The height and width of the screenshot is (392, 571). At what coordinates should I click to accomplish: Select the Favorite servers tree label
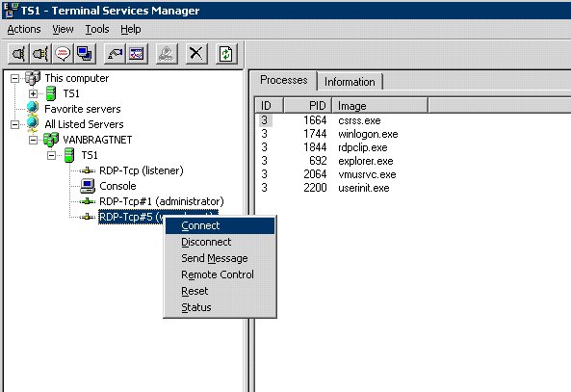point(83,109)
